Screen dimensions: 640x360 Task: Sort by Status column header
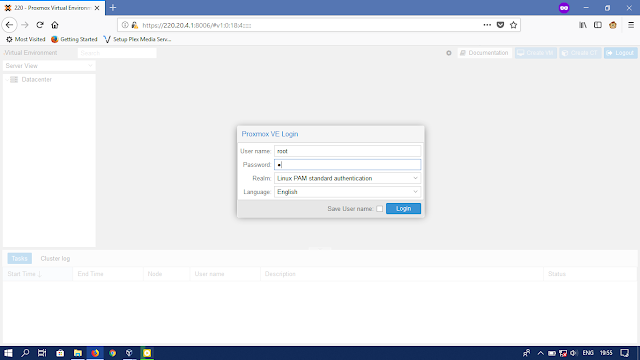(590, 274)
